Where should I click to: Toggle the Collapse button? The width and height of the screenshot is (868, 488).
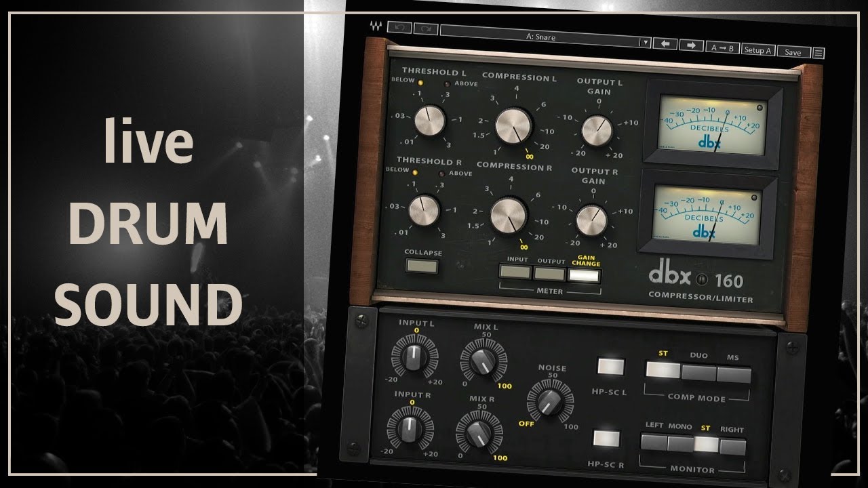(422, 266)
